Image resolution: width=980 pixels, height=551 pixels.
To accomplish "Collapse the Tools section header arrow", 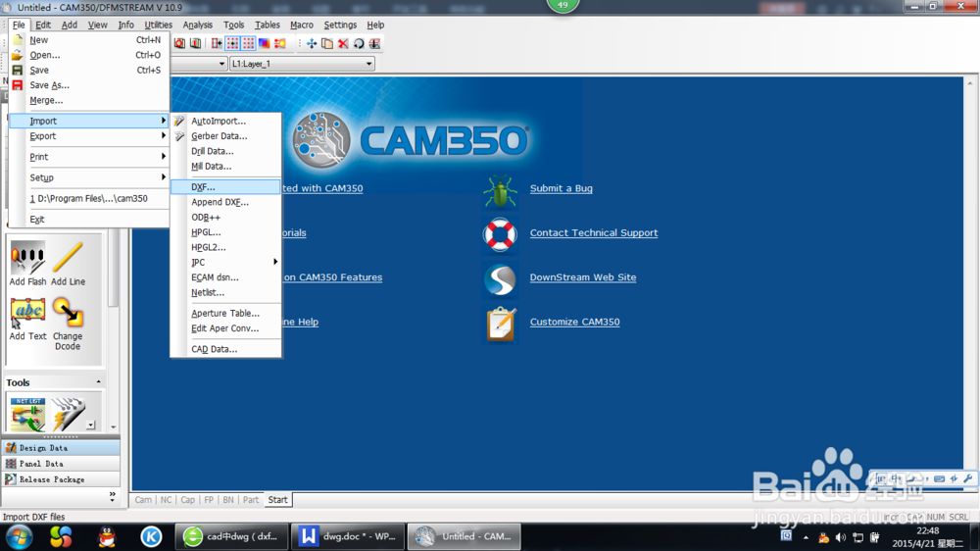I will pos(98,381).
